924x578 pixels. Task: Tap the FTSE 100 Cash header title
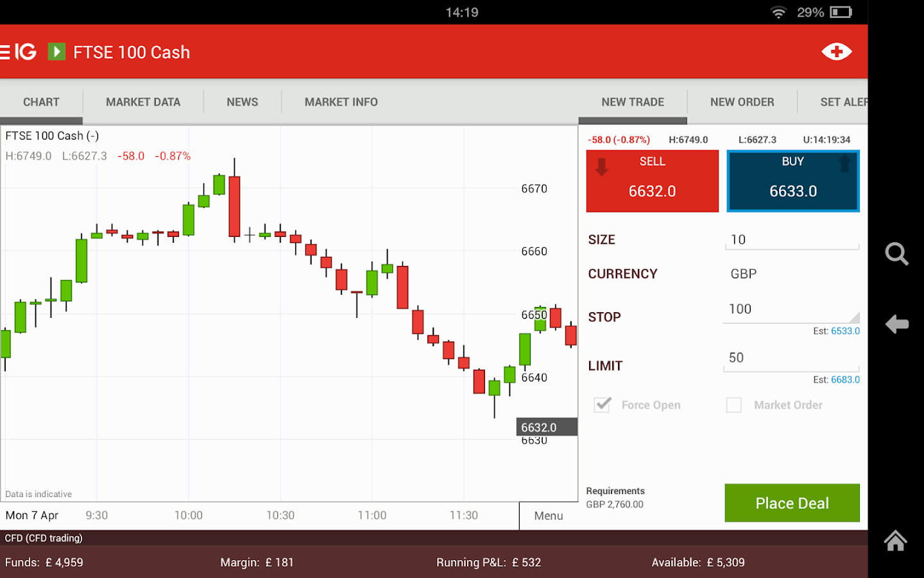(x=132, y=52)
